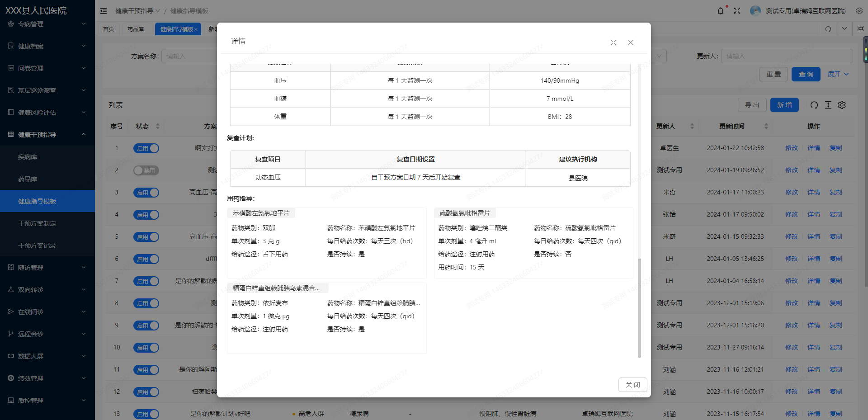The image size is (868, 420).
Task: Switch to the 药品库 tab
Action: (x=134, y=28)
